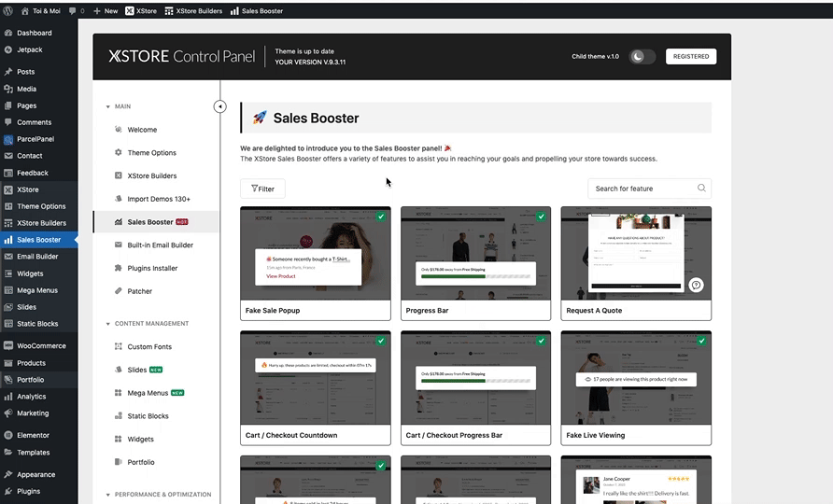Click the Contact envelope icon in sidebar

[x=8, y=156]
